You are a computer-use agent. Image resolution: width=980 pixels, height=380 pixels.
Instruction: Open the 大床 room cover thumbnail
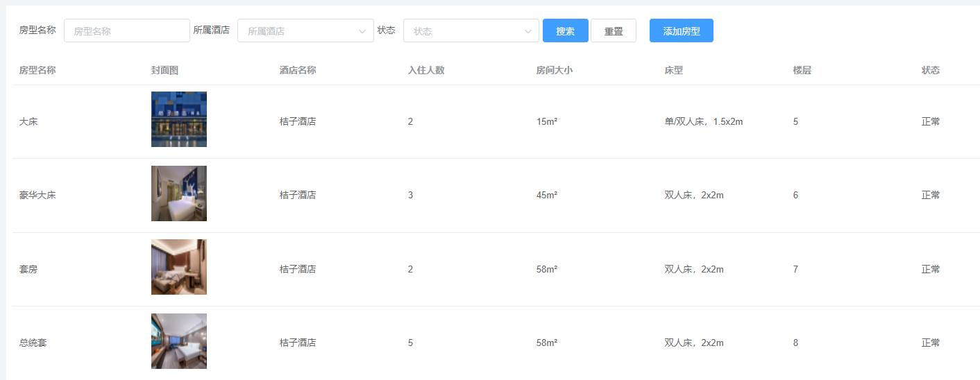point(178,119)
